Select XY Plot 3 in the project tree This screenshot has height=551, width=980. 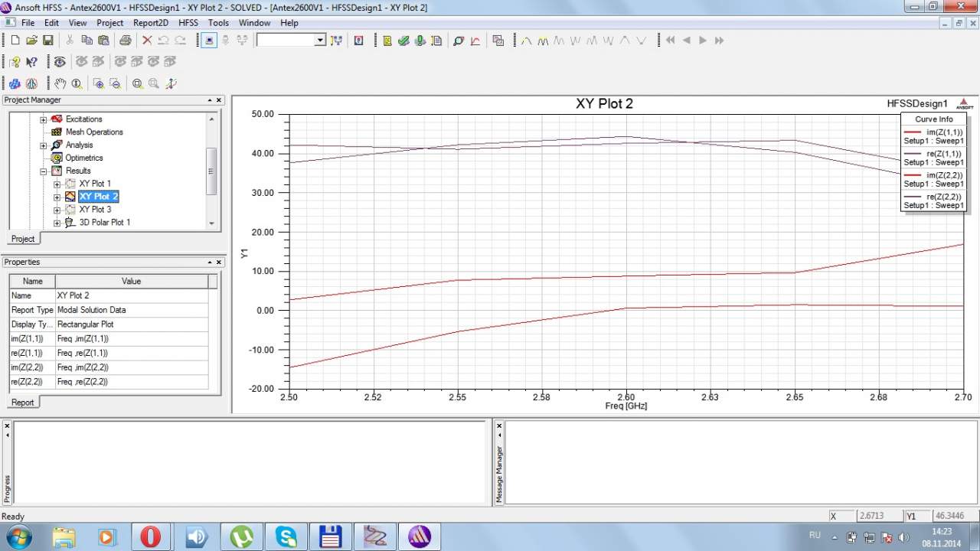[x=95, y=210]
